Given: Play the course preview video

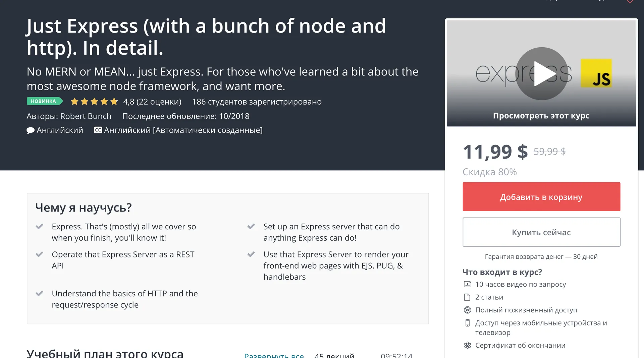Looking at the screenshot, I should 541,74.
